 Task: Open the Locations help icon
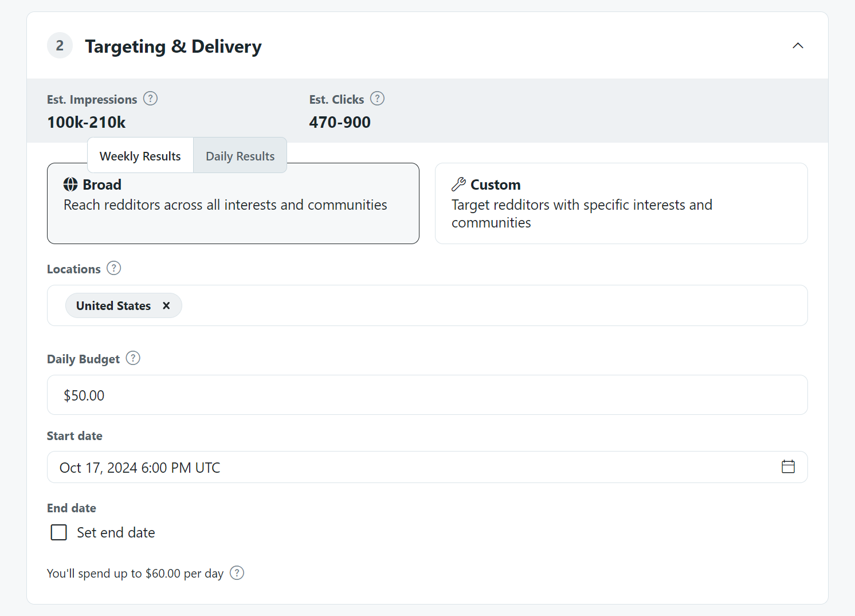[114, 268]
